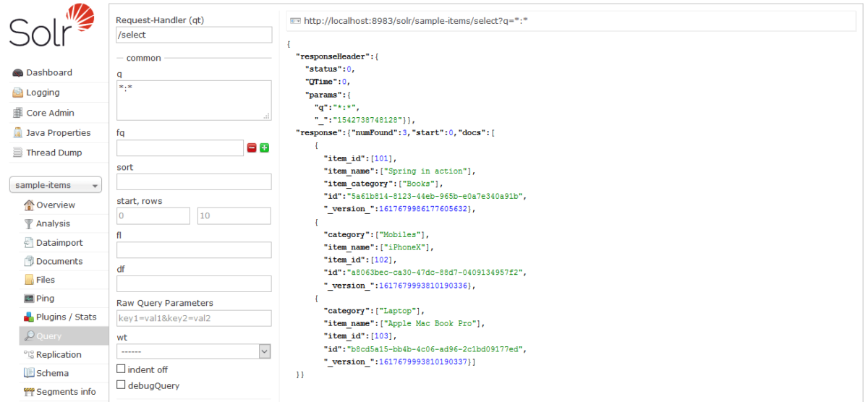Select Replication in the core menu
Viewport: 868px width, 402px height.
[x=59, y=354]
